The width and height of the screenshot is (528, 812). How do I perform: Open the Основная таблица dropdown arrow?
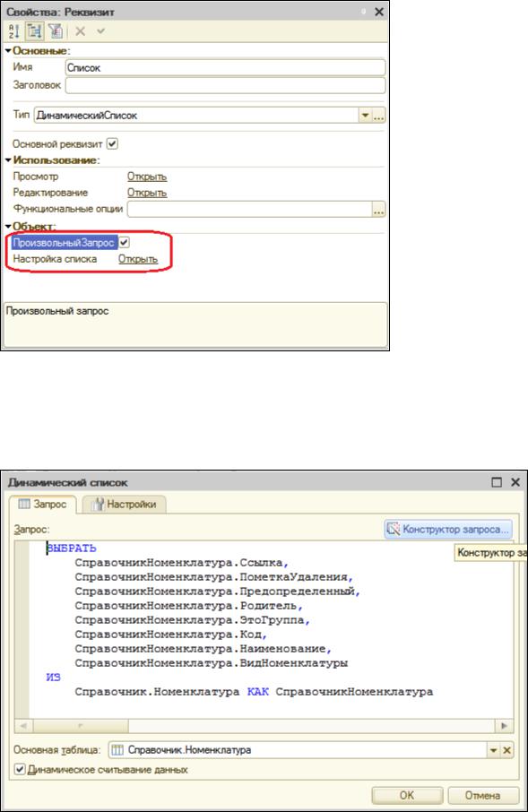(x=493, y=750)
